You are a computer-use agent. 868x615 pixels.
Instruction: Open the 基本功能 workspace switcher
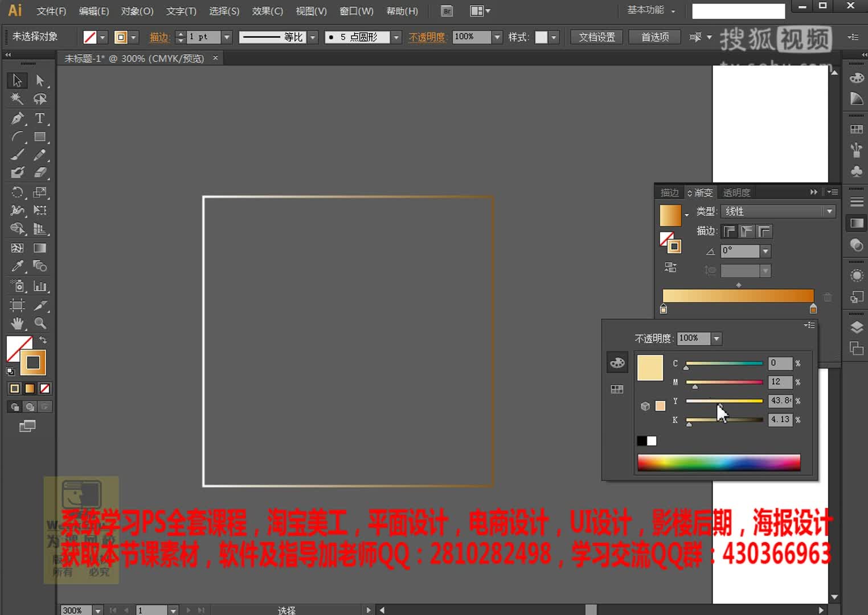(651, 10)
